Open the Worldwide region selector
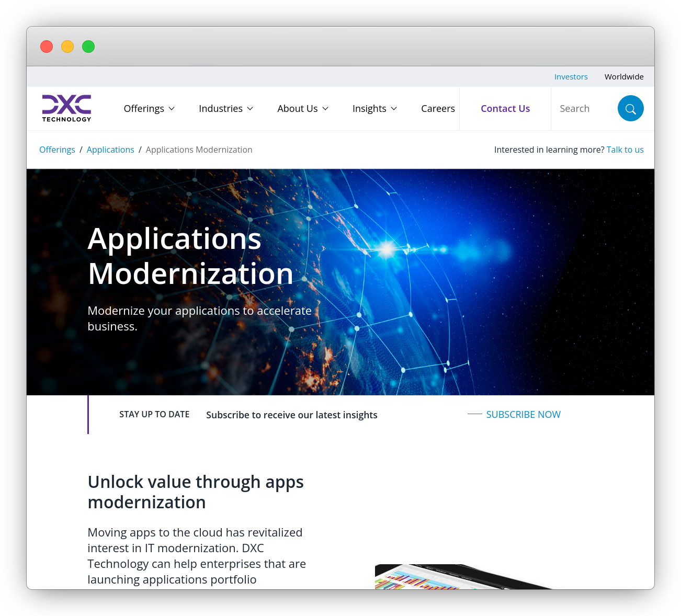 coord(624,76)
